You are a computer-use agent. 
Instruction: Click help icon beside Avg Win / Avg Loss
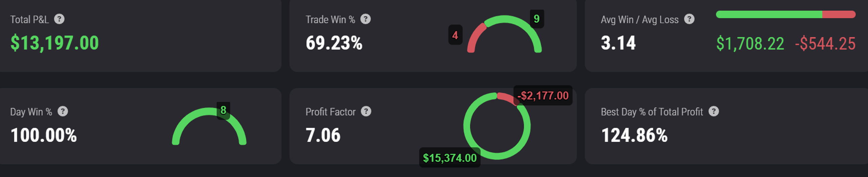(689, 19)
